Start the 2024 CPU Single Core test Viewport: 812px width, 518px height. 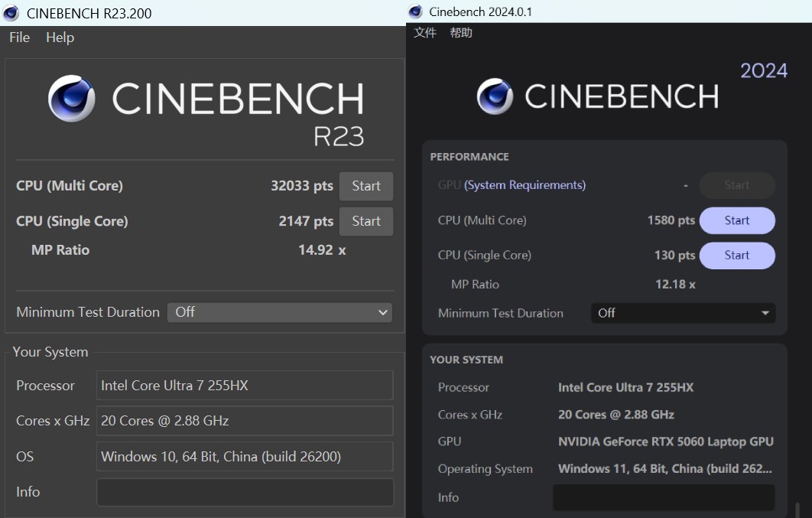[x=737, y=256]
